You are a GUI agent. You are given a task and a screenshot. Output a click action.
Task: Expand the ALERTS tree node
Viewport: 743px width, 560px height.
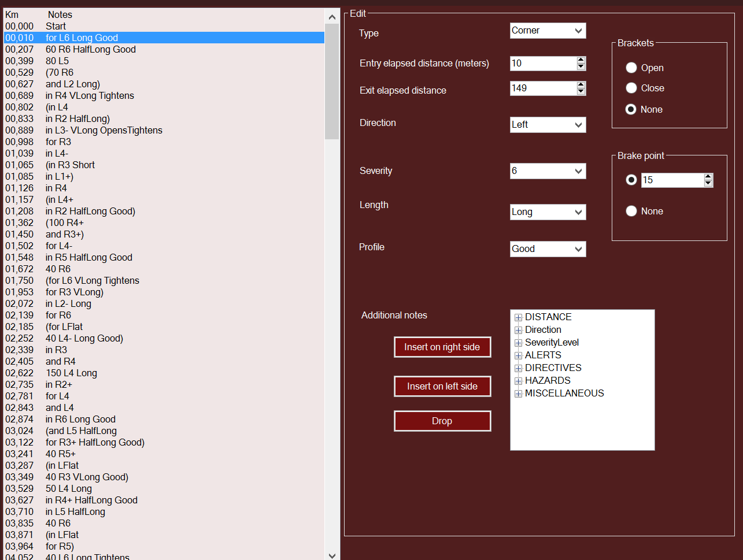pyautogui.click(x=519, y=355)
